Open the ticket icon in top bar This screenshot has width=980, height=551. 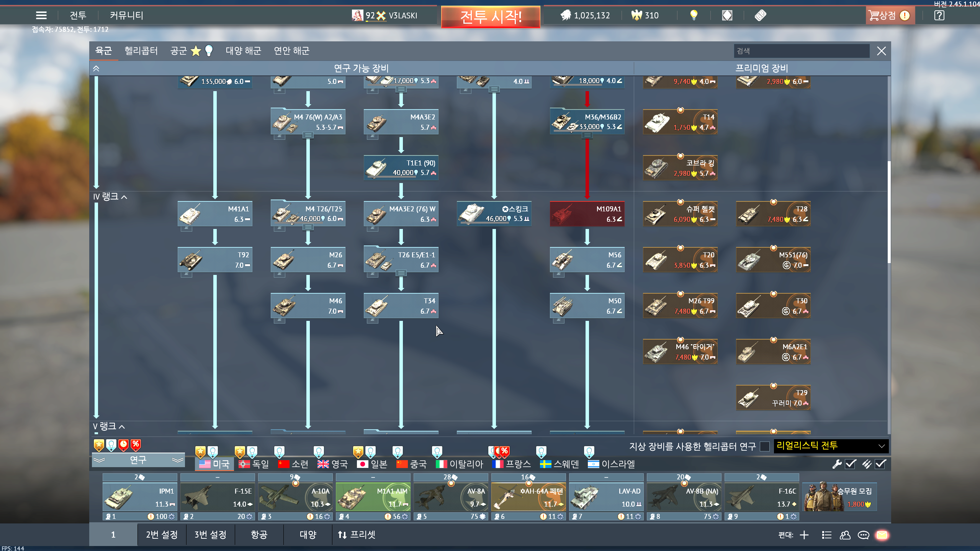click(760, 15)
